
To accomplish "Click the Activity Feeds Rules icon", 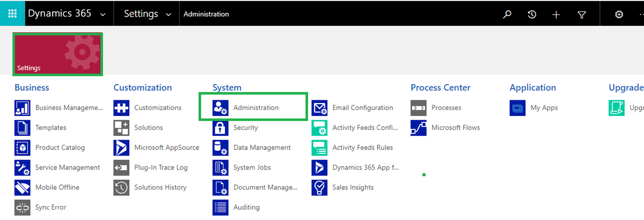I will (x=319, y=148).
